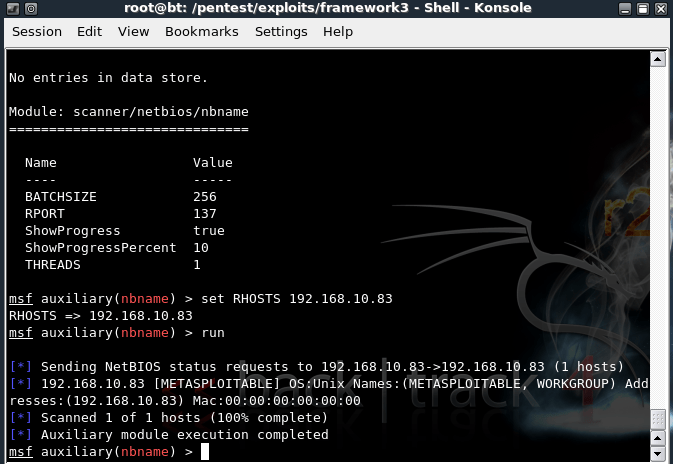
Task: Click 'Auxiliary module execution completed' line
Action: (185, 435)
